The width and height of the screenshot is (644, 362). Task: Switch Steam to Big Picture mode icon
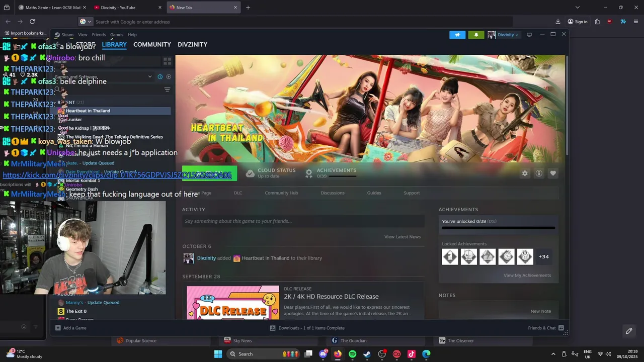tap(529, 35)
